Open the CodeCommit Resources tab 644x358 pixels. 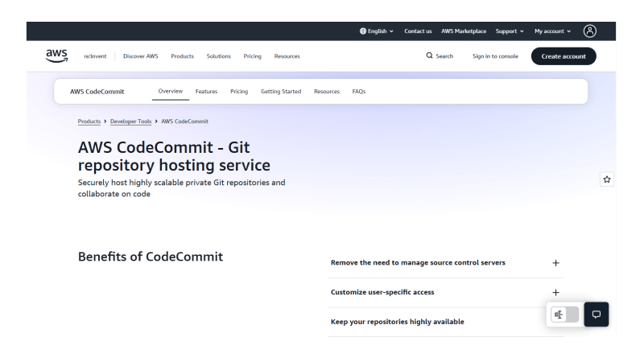(327, 92)
